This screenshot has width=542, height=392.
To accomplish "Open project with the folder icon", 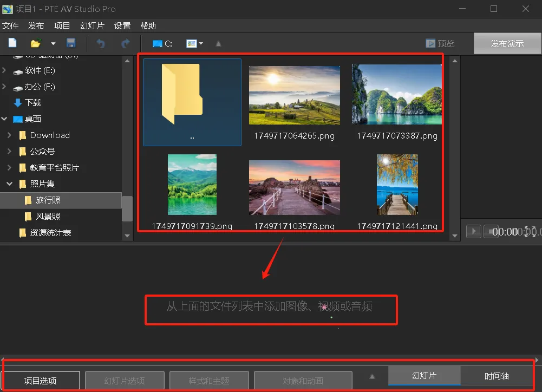I will [36, 43].
